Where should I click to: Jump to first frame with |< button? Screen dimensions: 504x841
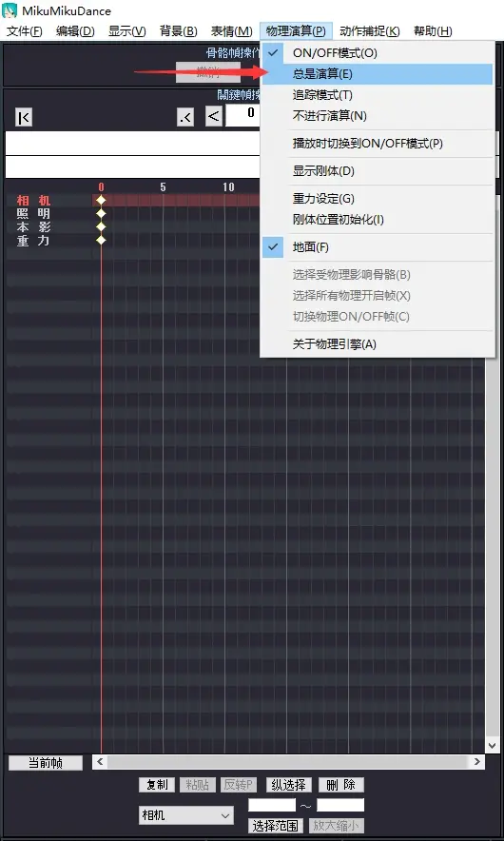pos(24,117)
